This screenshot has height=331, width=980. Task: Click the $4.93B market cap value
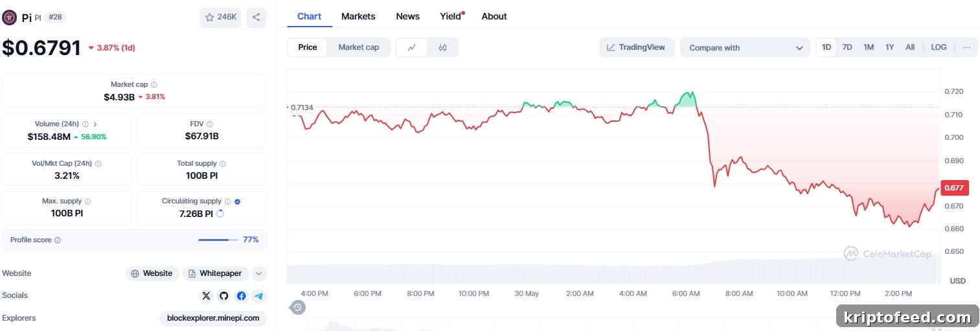(x=119, y=97)
